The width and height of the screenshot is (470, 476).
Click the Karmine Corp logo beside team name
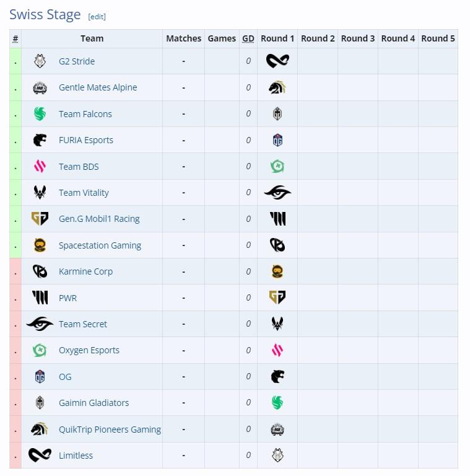click(40, 271)
